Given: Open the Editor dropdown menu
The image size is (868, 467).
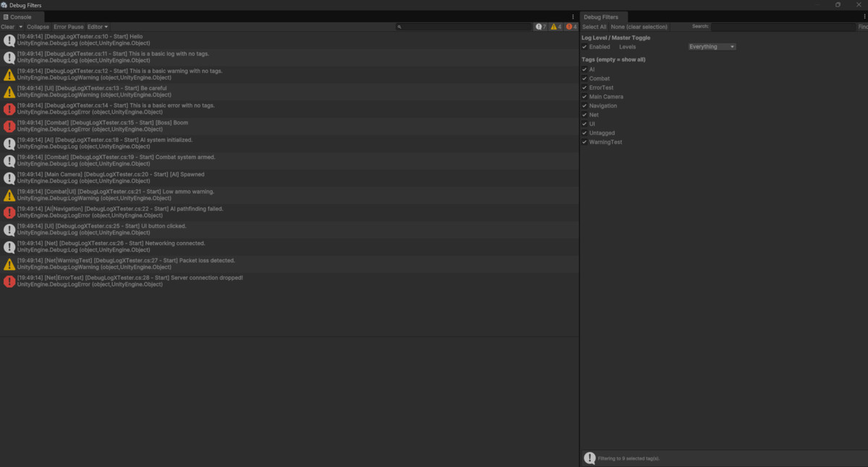Looking at the screenshot, I should pos(97,26).
